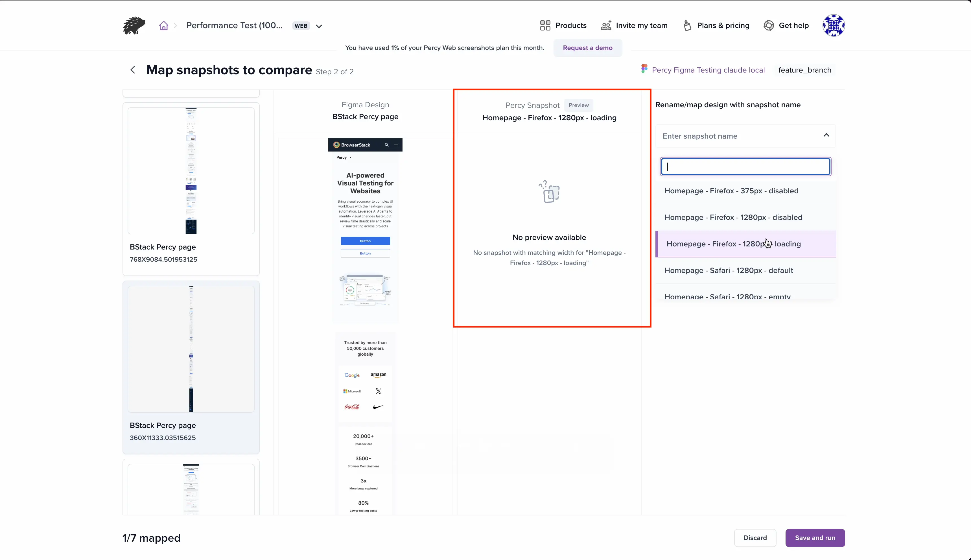Open the home icon in breadcrumb
Screen dimensions: 971x560
pos(163,26)
